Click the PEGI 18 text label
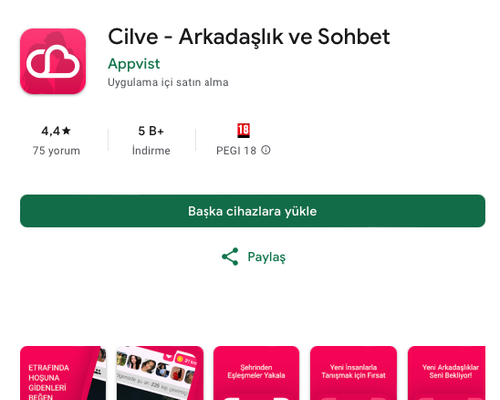 click(236, 151)
